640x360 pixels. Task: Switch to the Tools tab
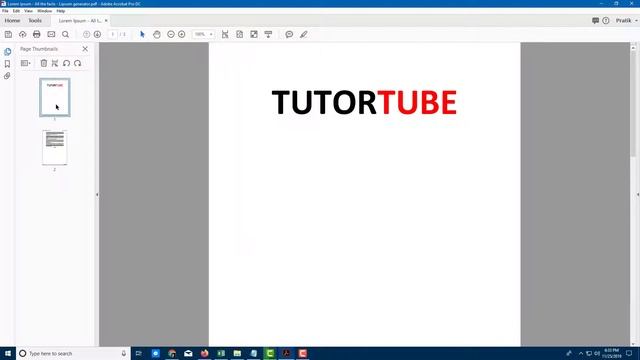(x=35, y=20)
